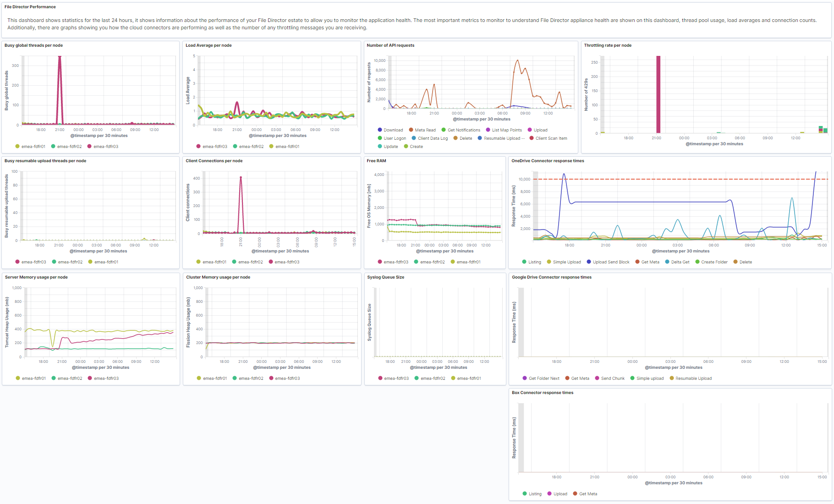Select the Get Notifications legend item

461,130
